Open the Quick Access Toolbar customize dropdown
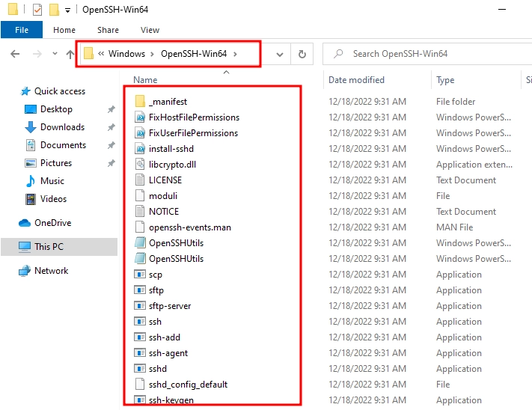532x410 pixels. pos(68,10)
